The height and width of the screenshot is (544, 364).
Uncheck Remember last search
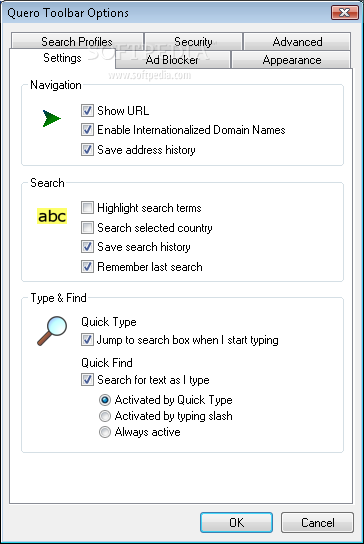87,267
